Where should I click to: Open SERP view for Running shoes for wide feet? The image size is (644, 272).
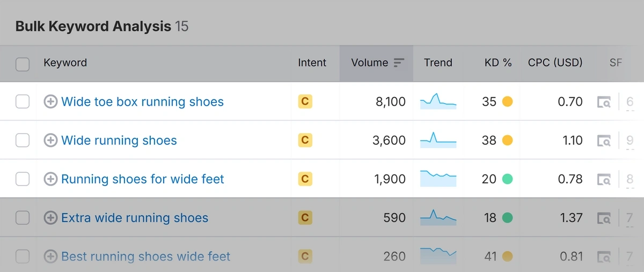(x=604, y=179)
